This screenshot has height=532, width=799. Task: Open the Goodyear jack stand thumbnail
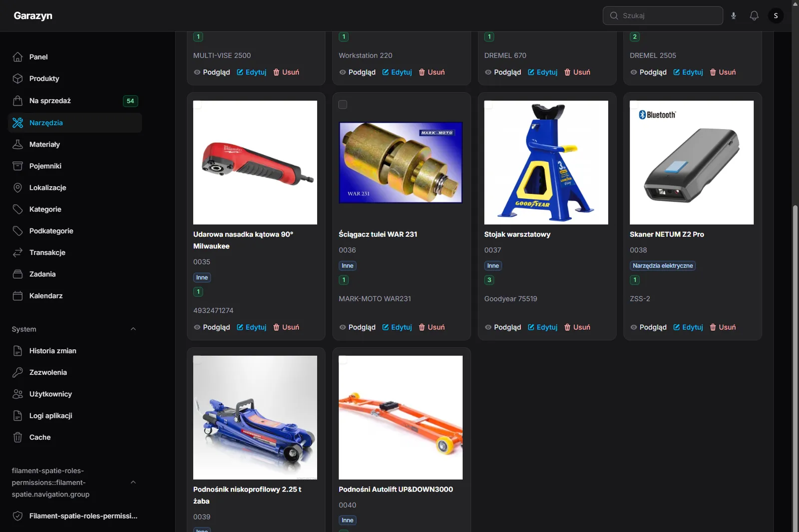(x=546, y=162)
